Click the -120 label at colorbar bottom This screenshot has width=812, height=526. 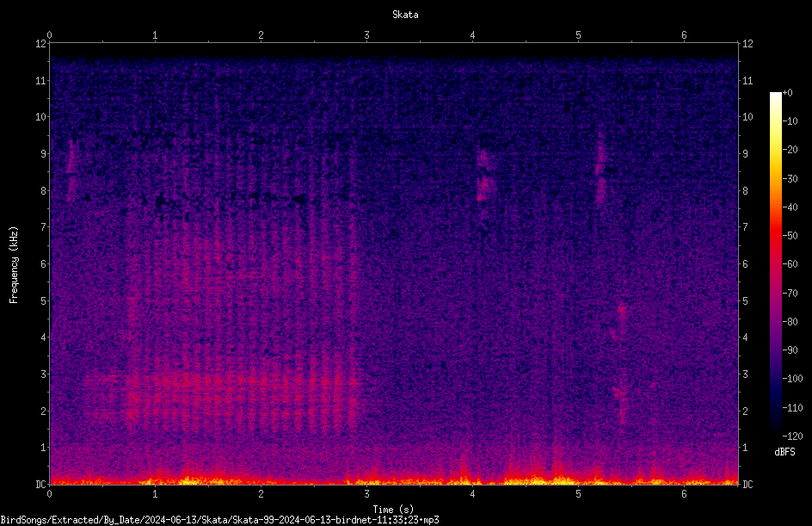(792, 436)
